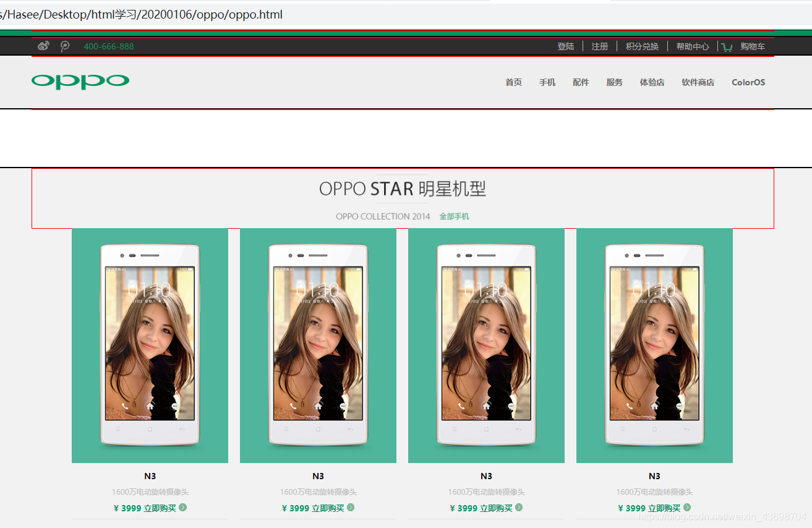Click the N3 title under third phone
The width and height of the screenshot is (812, 528).
tap(487, 476)
